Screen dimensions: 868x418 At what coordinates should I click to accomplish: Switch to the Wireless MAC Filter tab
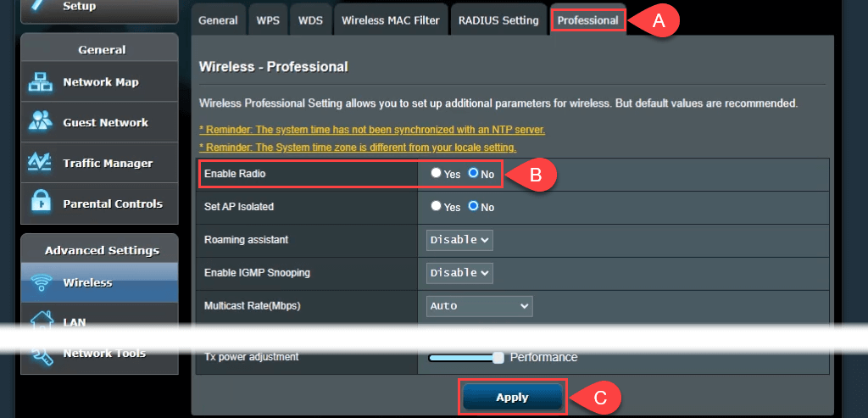pos(391,20)
